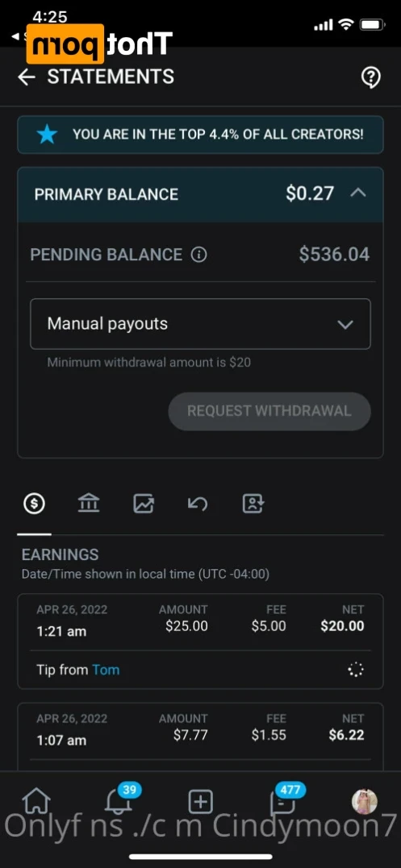Click the chevron inside Manual payouts field
Image resolution: width=401 pixels, height=868 pixels.
(345, 325)
